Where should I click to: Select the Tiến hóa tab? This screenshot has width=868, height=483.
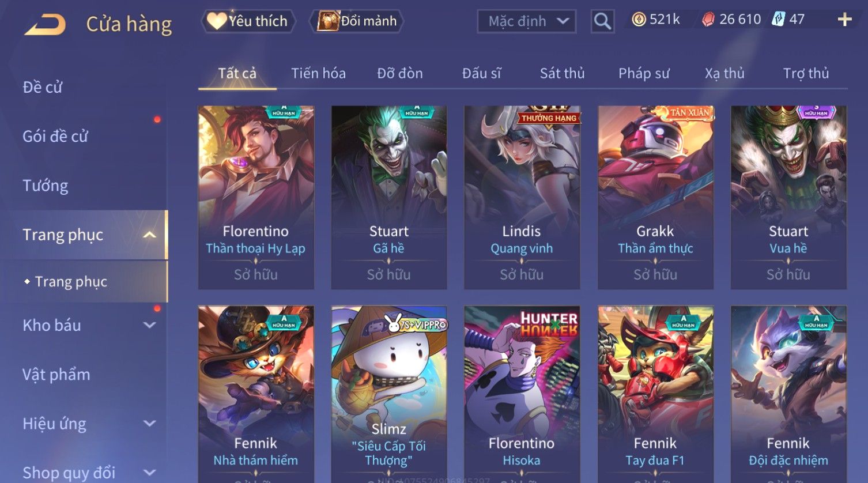tap(318, 73)
